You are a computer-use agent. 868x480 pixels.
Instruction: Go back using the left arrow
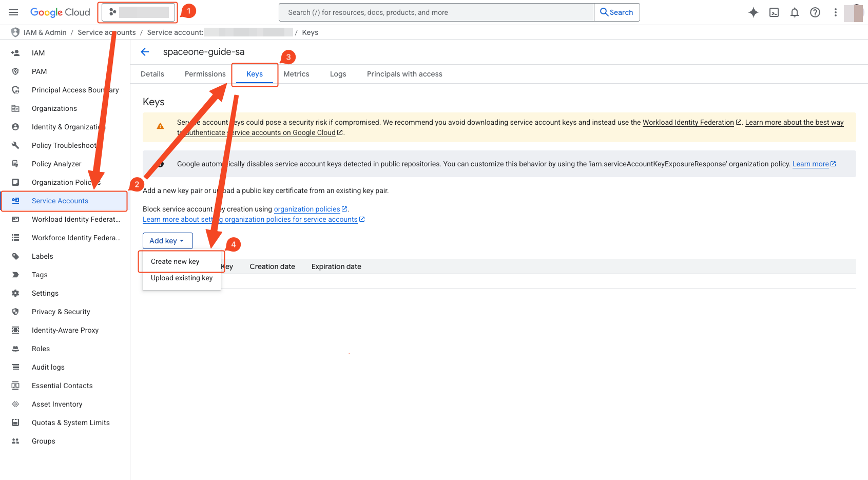[x=145, y=52]
